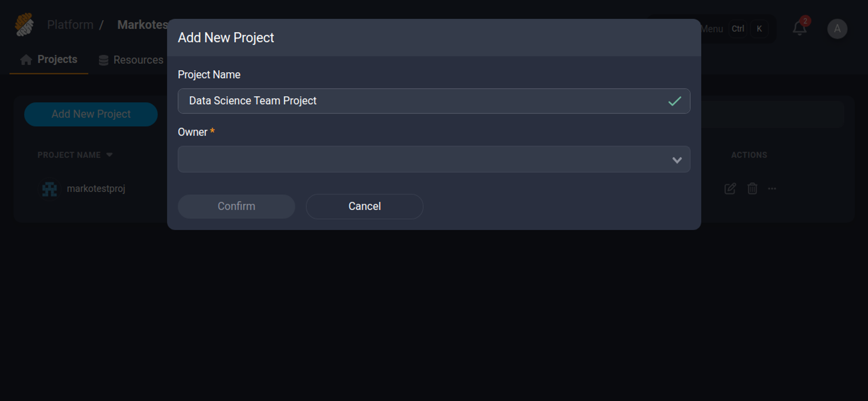The width and height of the screenshot is (868, 401).
Task: Click the Owner dropdown chevron arrow
Action: pos(677,160)
